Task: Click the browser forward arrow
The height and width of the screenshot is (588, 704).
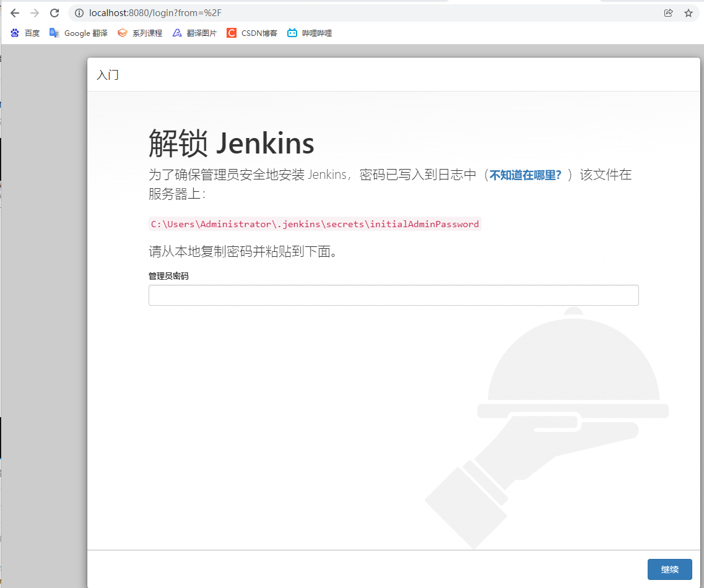Action: pos(35,13)
